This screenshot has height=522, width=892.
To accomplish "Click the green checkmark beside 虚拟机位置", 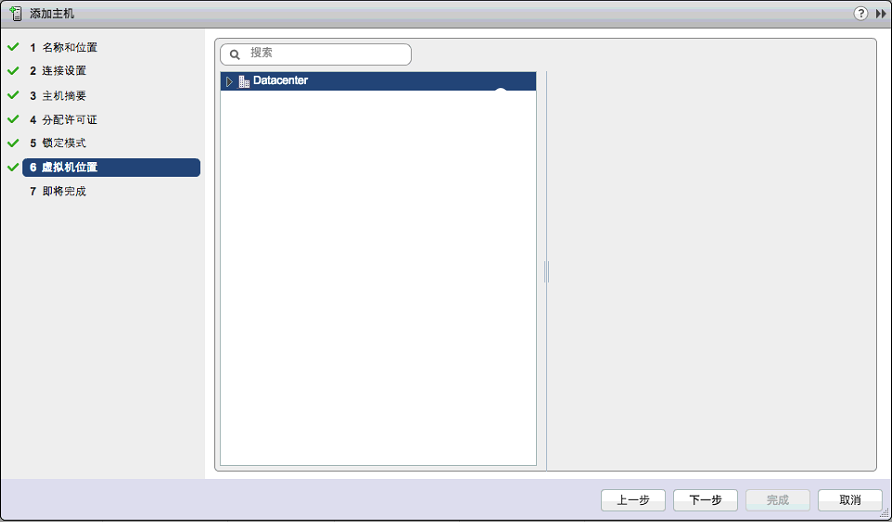I will pos(13,167).
